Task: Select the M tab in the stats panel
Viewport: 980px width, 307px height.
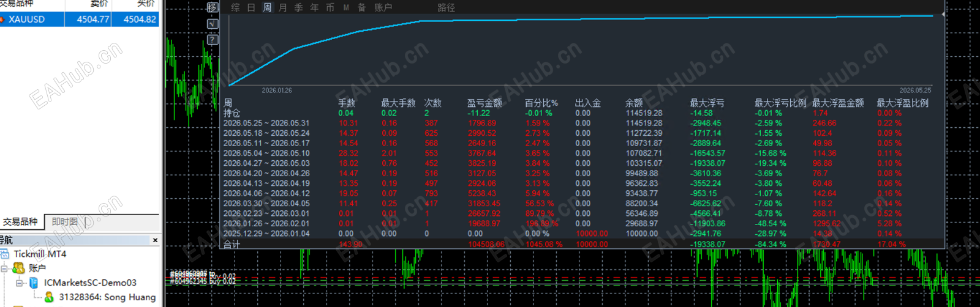Action: [x=346, y=7]
